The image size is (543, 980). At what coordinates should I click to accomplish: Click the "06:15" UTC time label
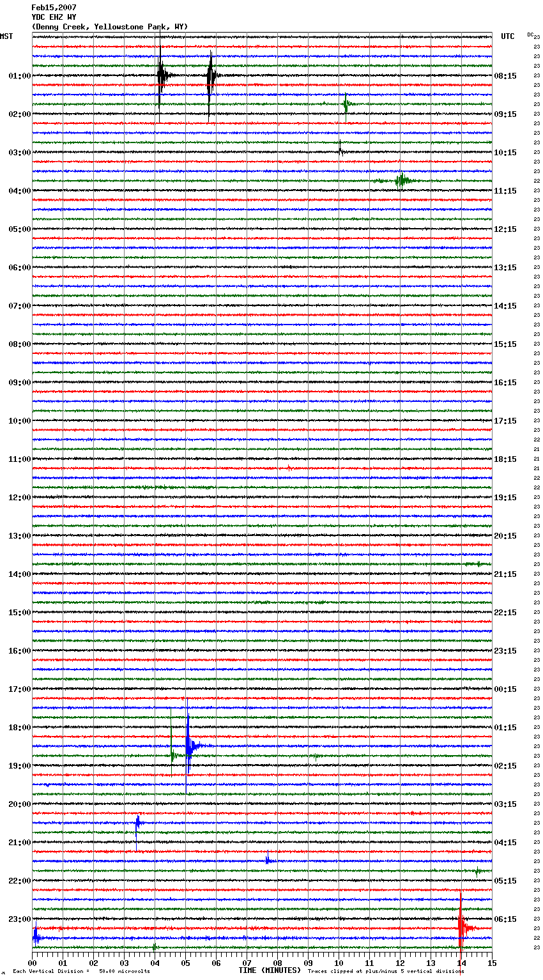pos(505,919)
